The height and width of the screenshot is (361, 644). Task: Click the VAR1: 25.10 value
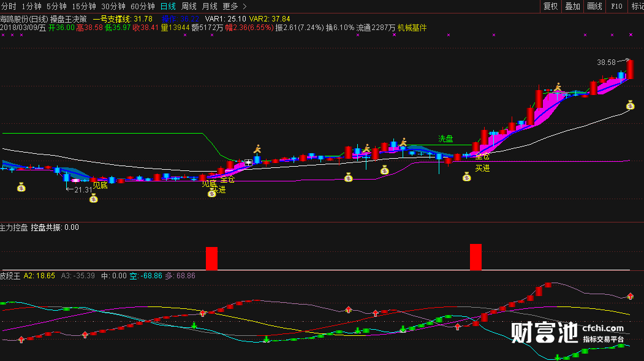coord(225,19)
